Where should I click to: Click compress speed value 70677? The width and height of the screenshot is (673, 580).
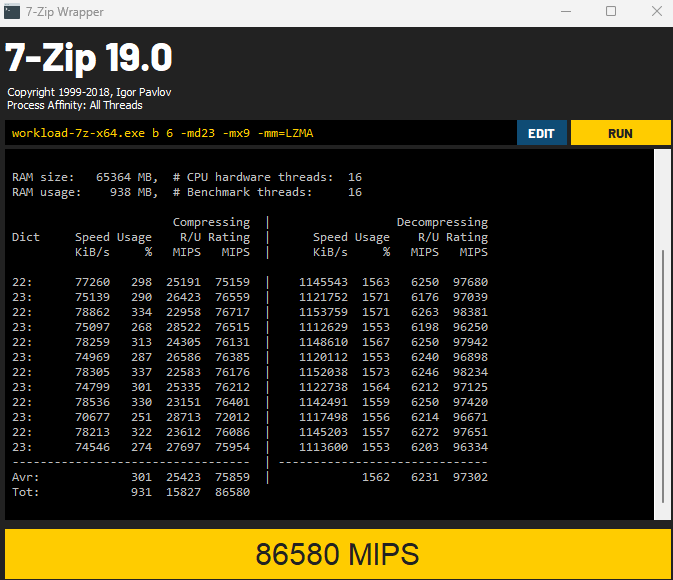(92, 417)
